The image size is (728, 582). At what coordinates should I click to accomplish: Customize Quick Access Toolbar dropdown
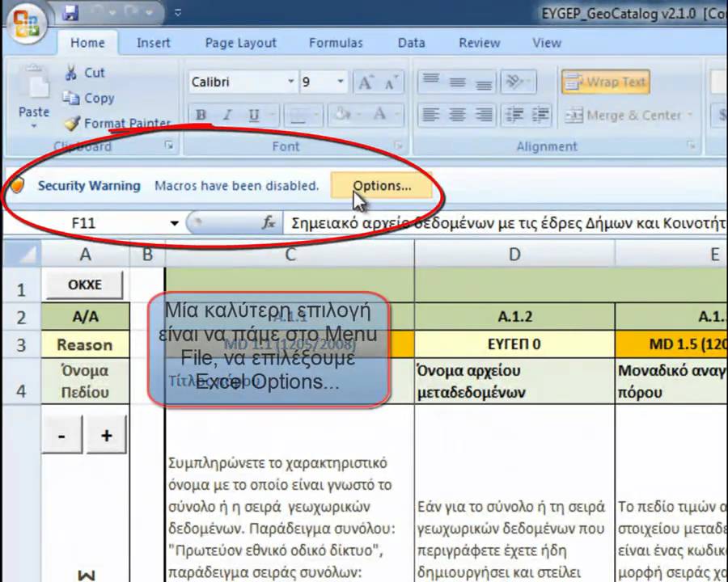[x=178, y=14]
